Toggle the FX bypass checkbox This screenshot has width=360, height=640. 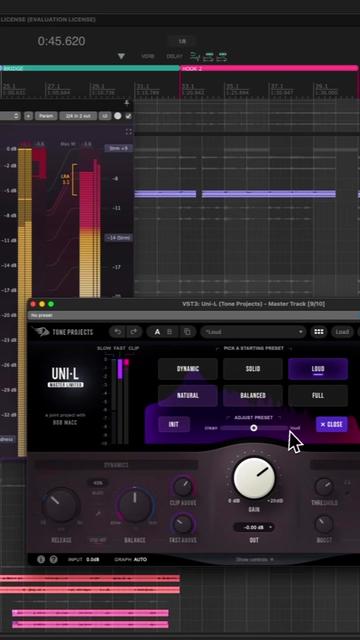(x=129, y=116)
